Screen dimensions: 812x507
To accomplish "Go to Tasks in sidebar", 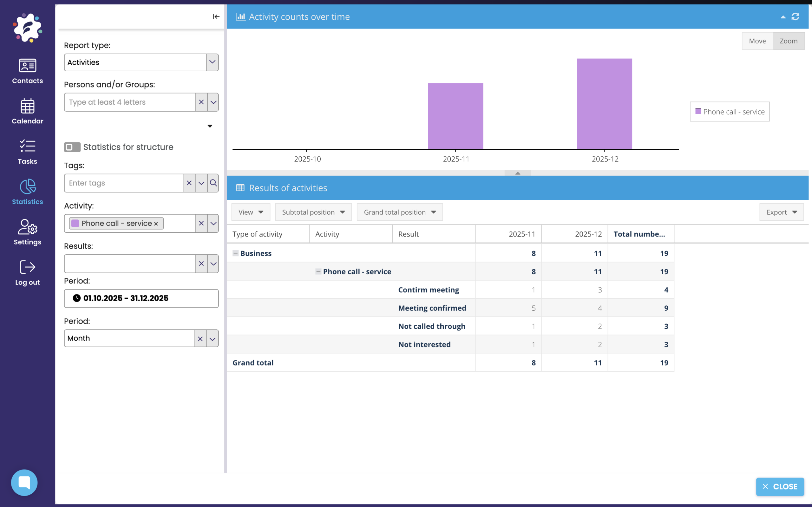I will click(27, 152).
